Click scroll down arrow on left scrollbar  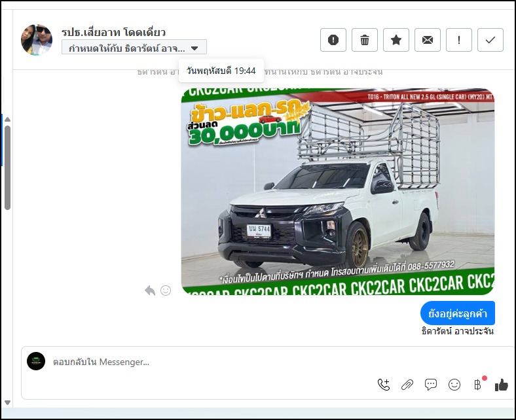[x=8, y=402]
